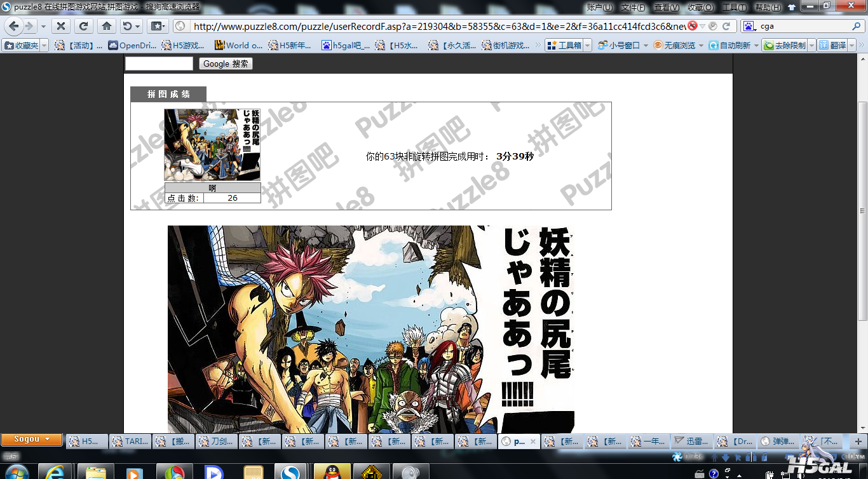Go to the browser home page
This screenshot has height=479, width=868.
point(107,26)
